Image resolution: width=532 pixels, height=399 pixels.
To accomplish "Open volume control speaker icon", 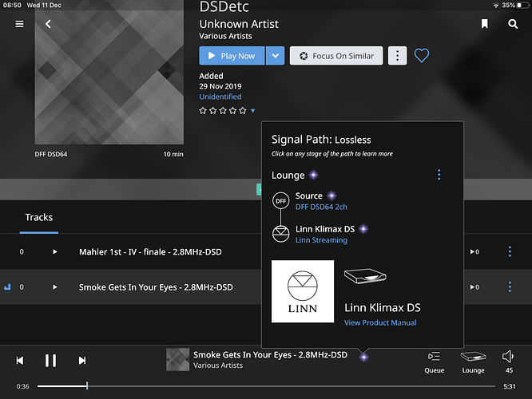I will pyautogui.click(x=508, y=357).
